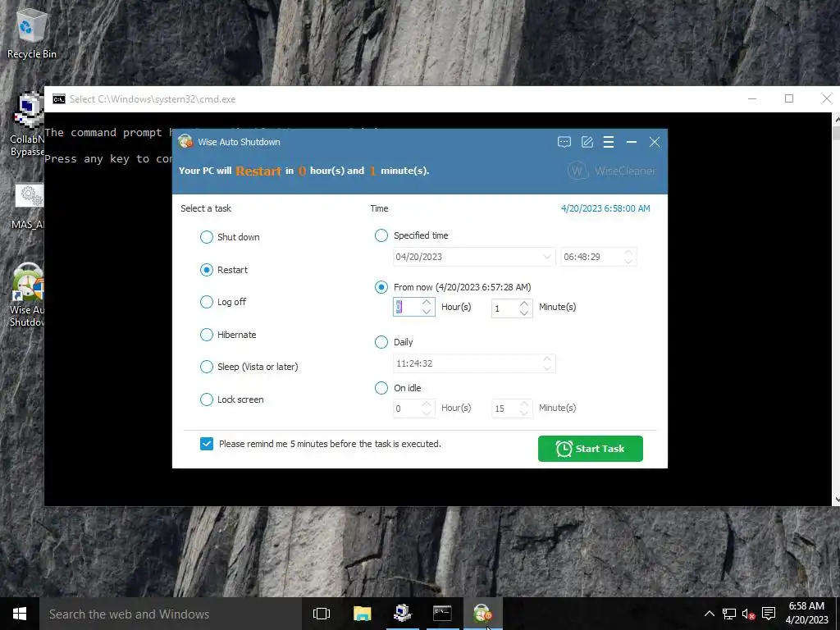
Task: Select the Wise Auto Shutdown desktop shortcut
Action: pyautogui.click(x=27, y=294)
